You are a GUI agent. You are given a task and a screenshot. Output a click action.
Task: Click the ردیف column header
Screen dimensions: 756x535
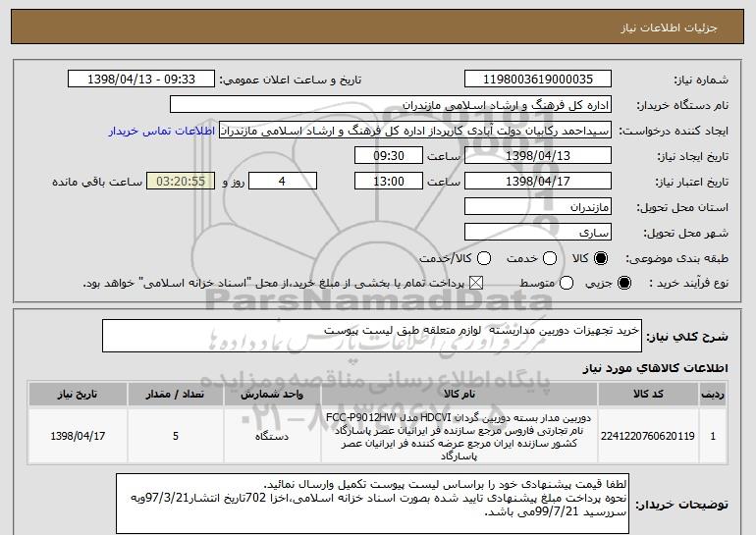click(713, 395)
